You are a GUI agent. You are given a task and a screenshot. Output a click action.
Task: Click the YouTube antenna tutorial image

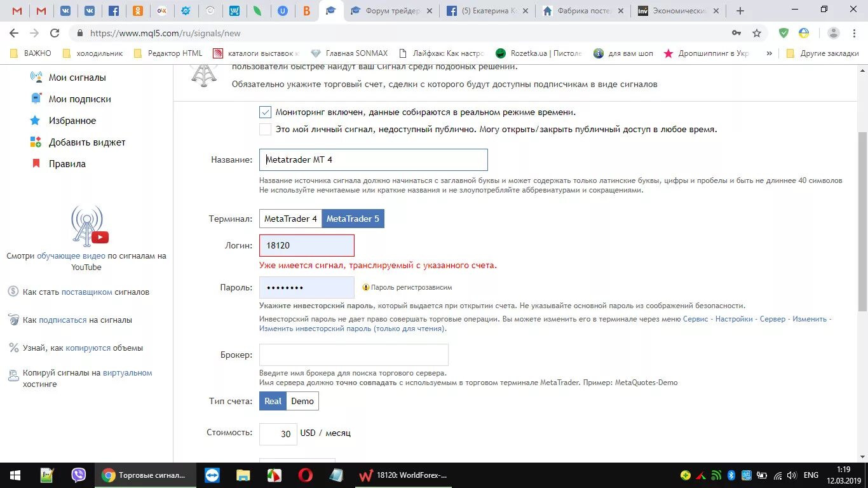coord(88,226)
